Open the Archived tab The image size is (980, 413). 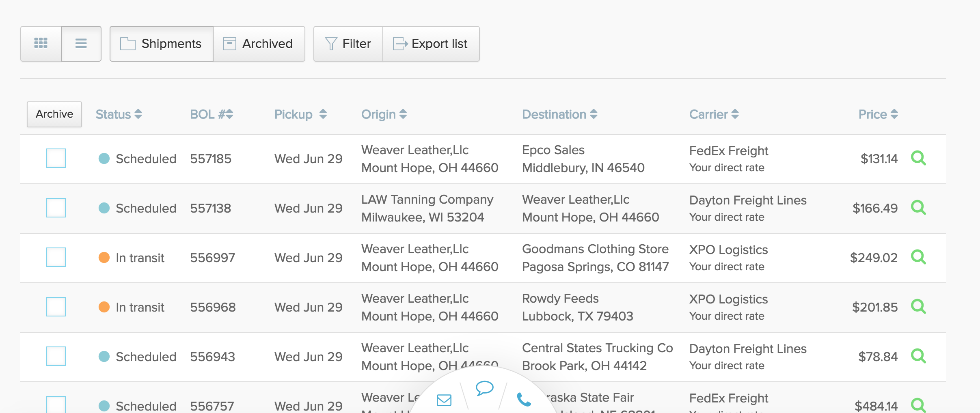click(x=259, y=44)
